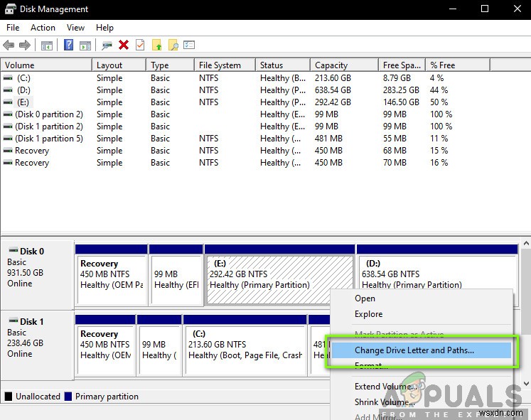This screenshot has width=531, height=420.
Task: Click the Disk 0 drive icon in lower pane
Action: tap(14, 250)
